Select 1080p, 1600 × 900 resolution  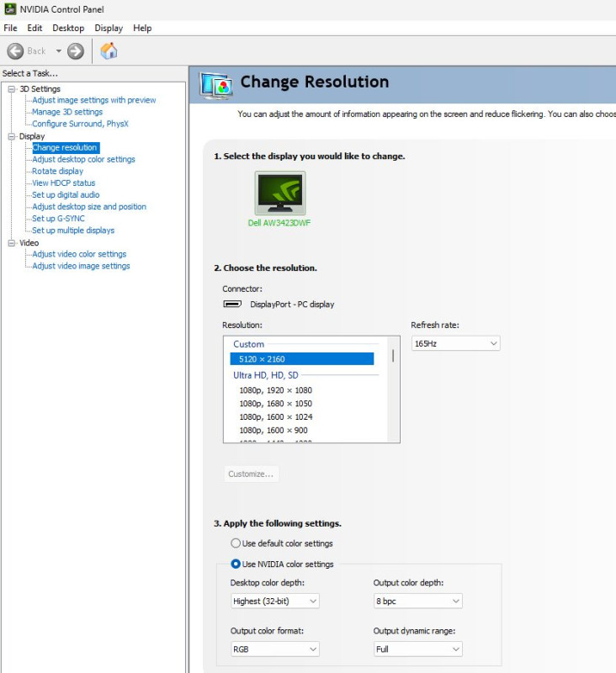point(273,430)
